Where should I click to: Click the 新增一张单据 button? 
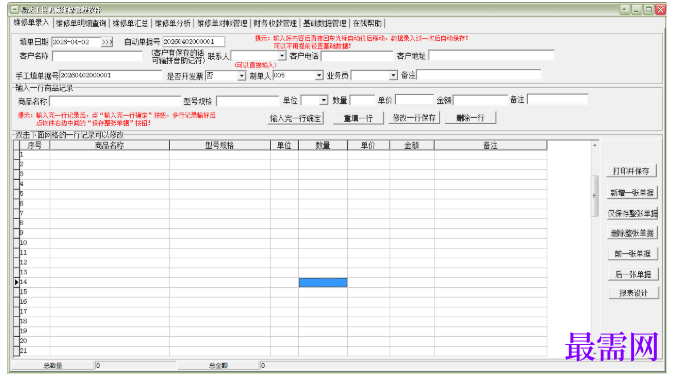(x=632, y=193)
